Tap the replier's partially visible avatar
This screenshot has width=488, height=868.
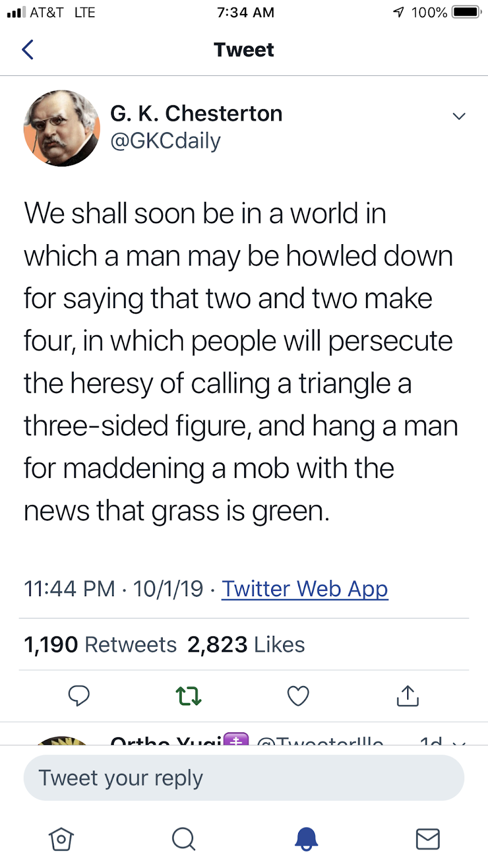62,741
